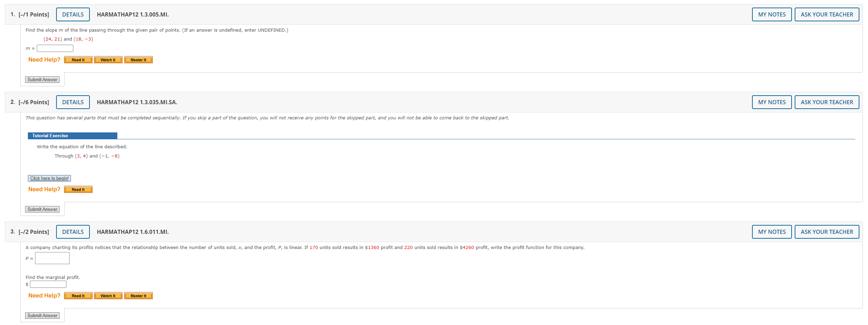Click 'Need Help?' label in question 2

pyautogui.click(x=44, y=189)
